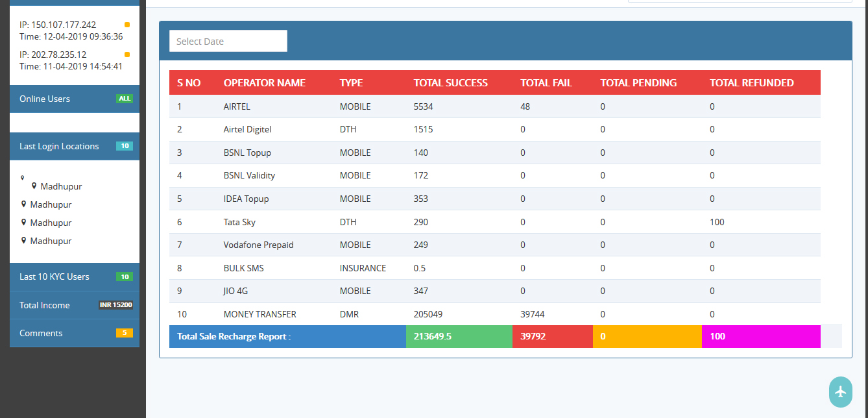This screenshot has width=868, height=418.
Task: Click the IP 202.78.235.12 login entry
Action: tap(53, 55)
